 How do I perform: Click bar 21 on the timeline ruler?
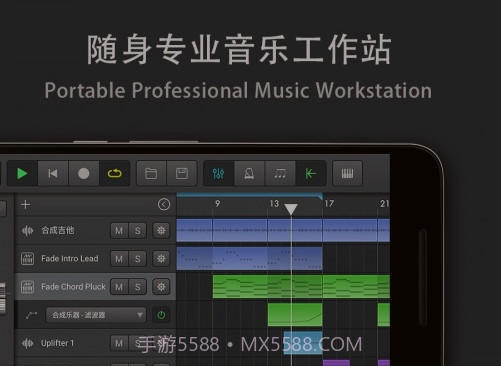point(384,203)
